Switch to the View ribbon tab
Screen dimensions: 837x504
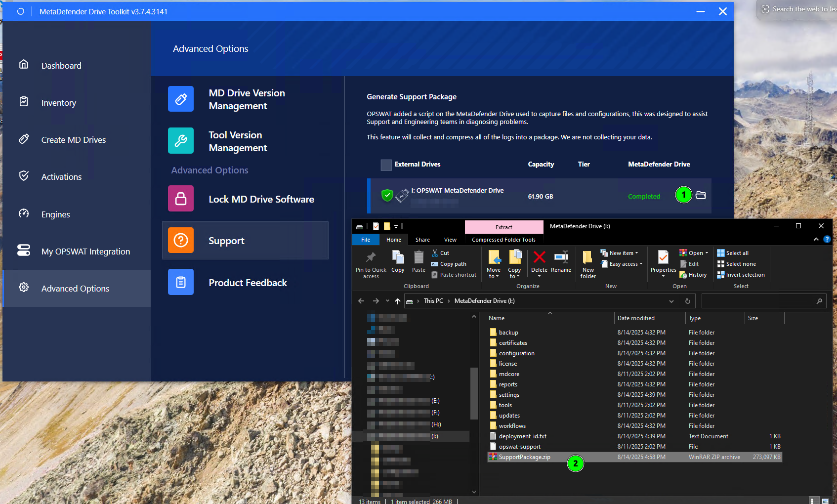click(450, 240)
